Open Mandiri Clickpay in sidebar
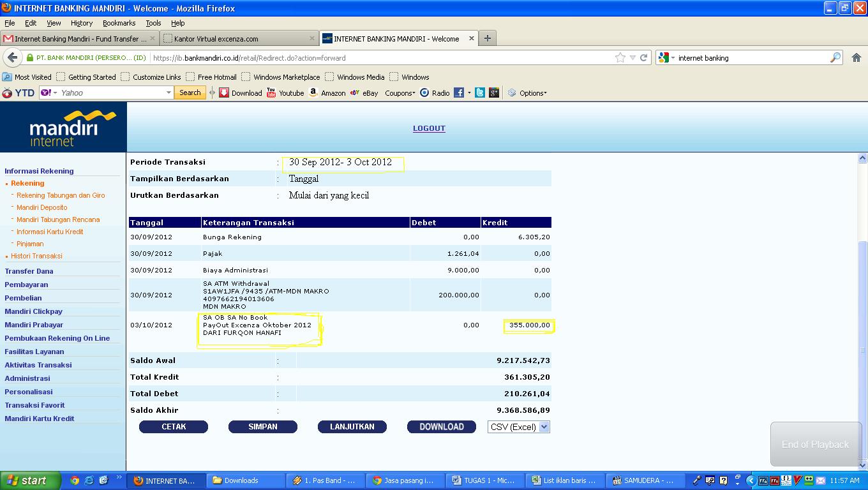 [34, 311]
